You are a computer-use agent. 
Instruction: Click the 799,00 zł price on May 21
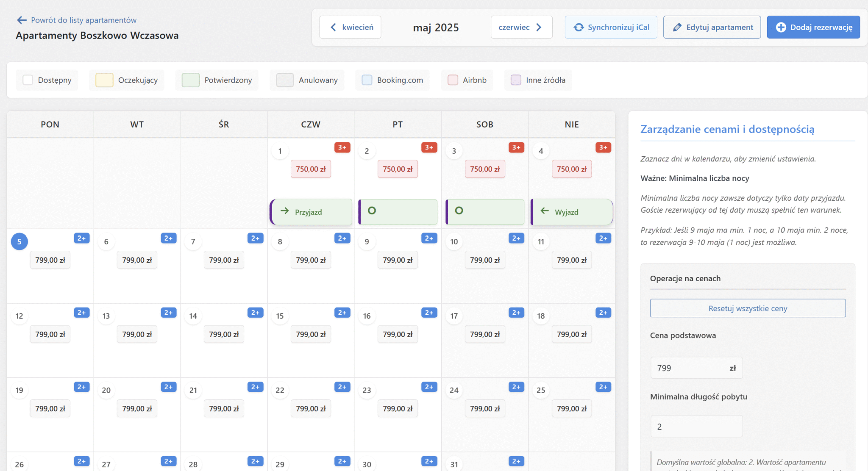point(224,409)
